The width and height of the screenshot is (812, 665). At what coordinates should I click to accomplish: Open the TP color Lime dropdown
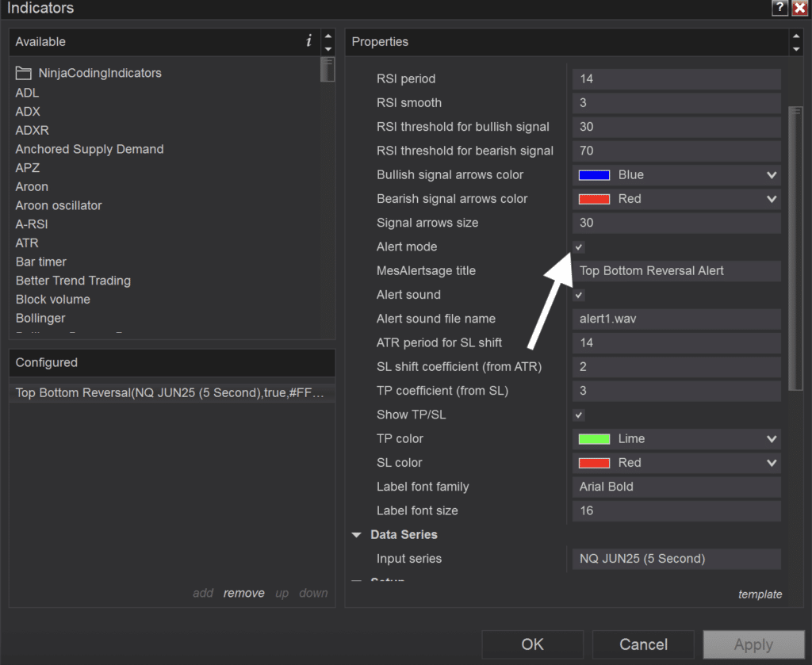coord(676,439)
